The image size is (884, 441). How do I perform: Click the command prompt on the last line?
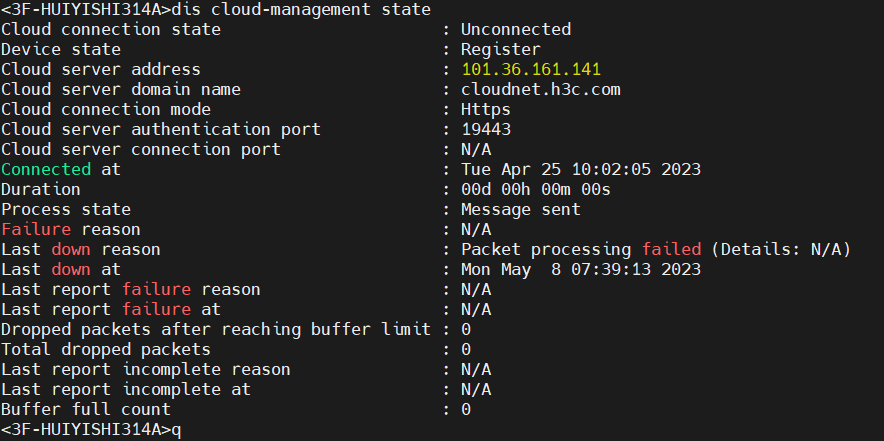tap(90, 430)
